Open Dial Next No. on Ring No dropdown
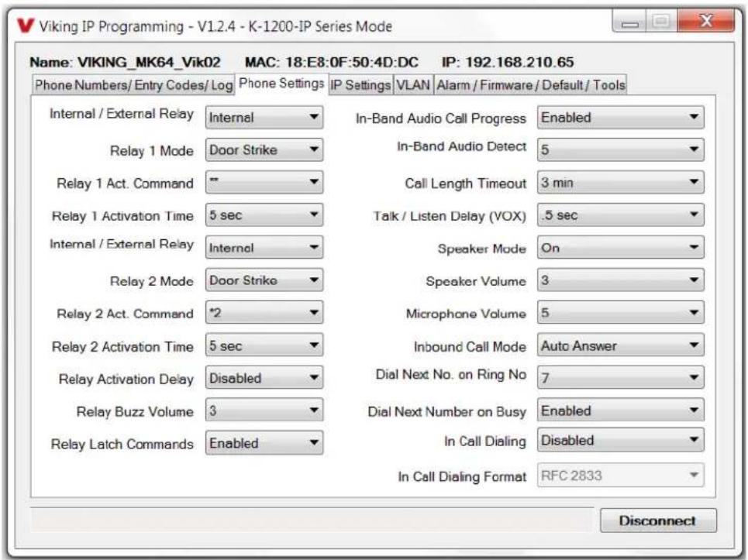Screen dimensions: 748x560 tap(621, 378)
